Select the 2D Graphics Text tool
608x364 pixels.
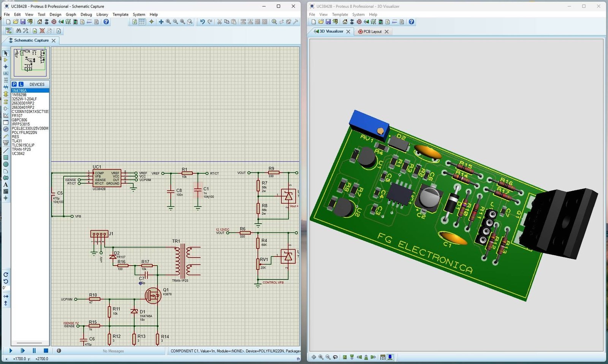6,185
